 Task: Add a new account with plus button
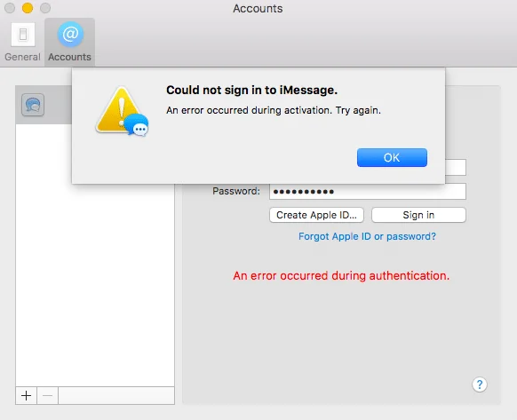point(26,395)
